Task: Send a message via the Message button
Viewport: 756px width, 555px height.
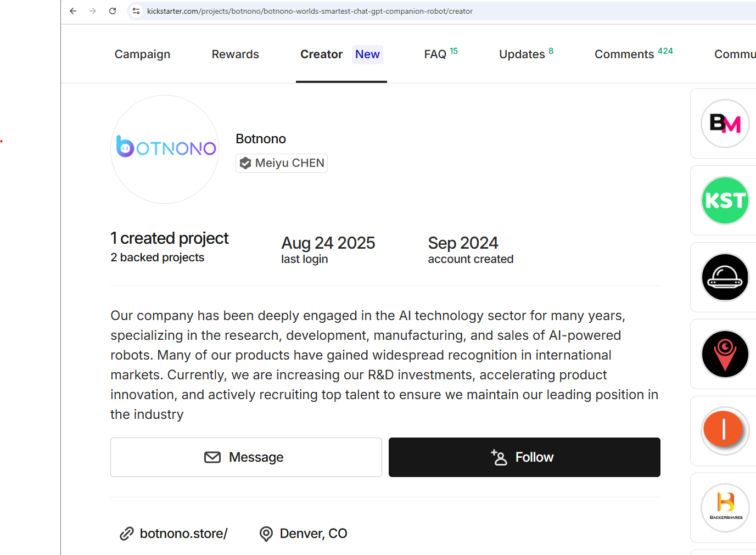Action: 246,457
